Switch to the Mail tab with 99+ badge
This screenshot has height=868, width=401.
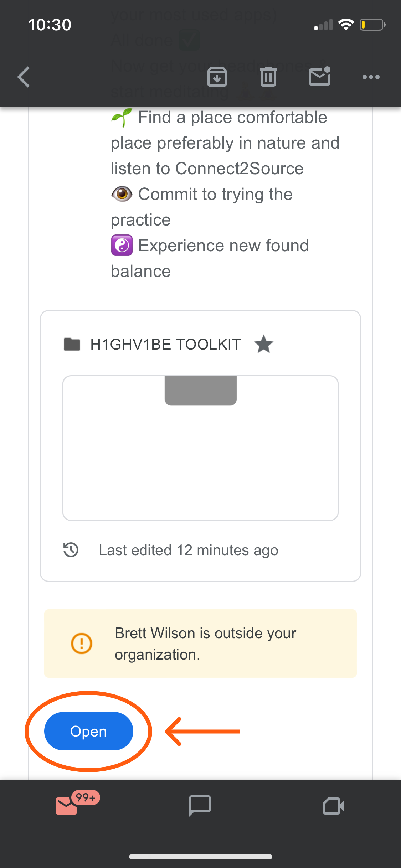[67, 805]
